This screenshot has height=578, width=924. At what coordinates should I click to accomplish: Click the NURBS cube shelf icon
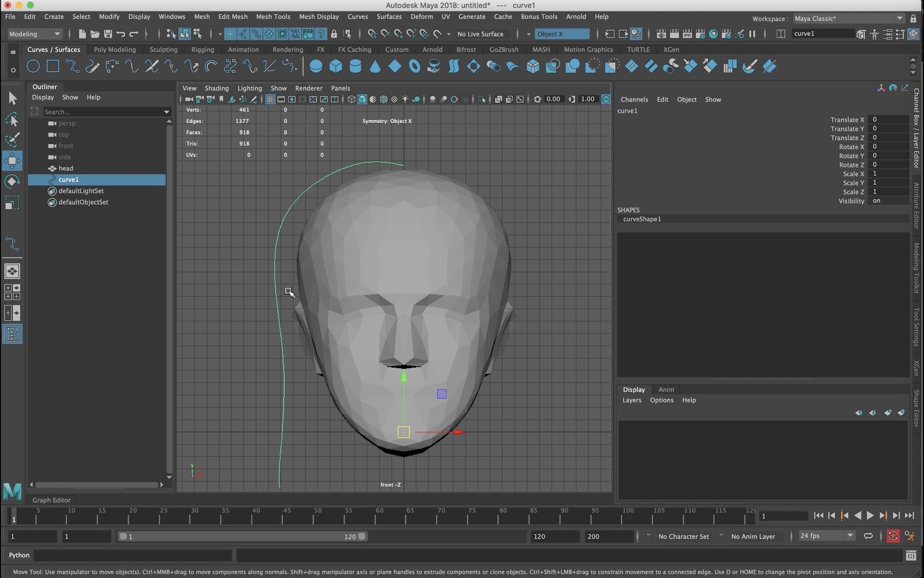[x=336, y=66]
